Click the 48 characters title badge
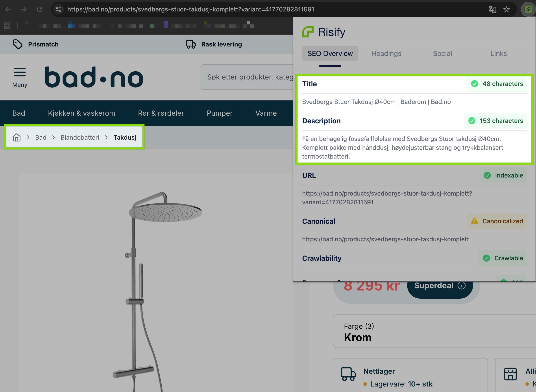This screenshot has height=392, width=536. coord(497,84)
